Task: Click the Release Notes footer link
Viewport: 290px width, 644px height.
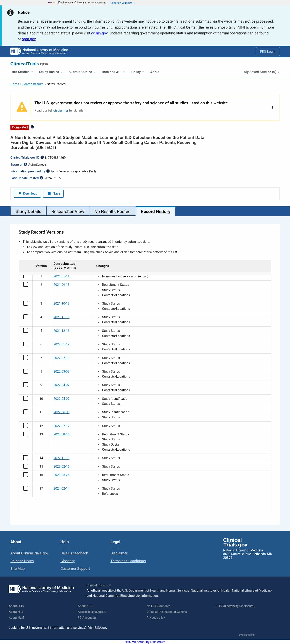Action: [x=22, y=561]
